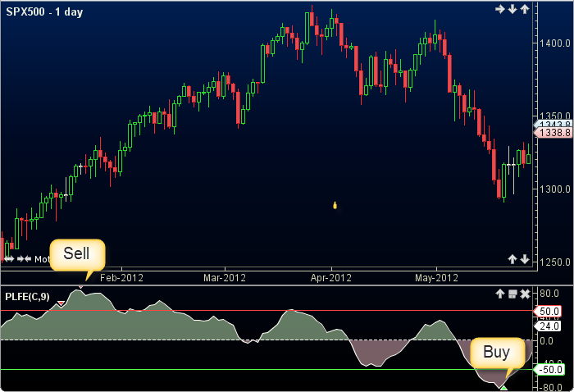
Task: Click the 1338.8 price tag
Action: click(553, 133)
